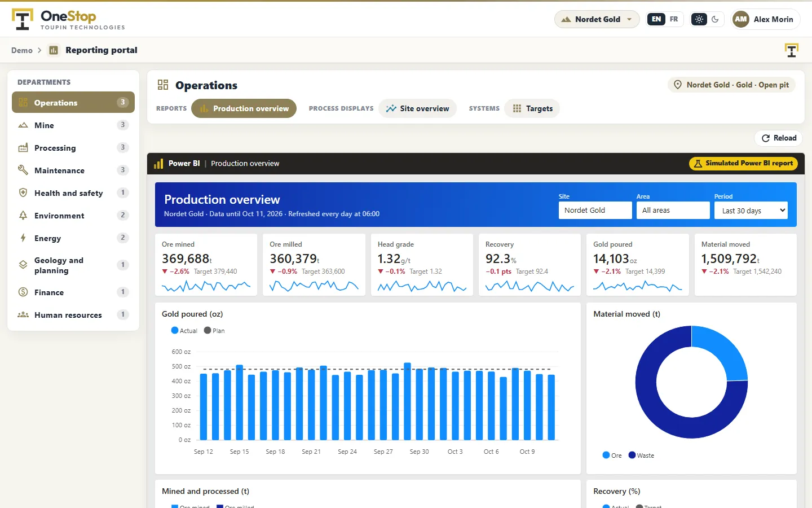
Task: Click the Maintenance wrench icon
Action: (23, 170)
